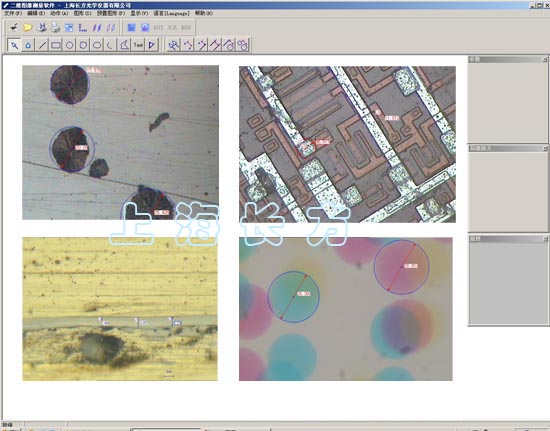Open the 帮助(H) menu
Screen dimensions: 550x431
point(204,13)
